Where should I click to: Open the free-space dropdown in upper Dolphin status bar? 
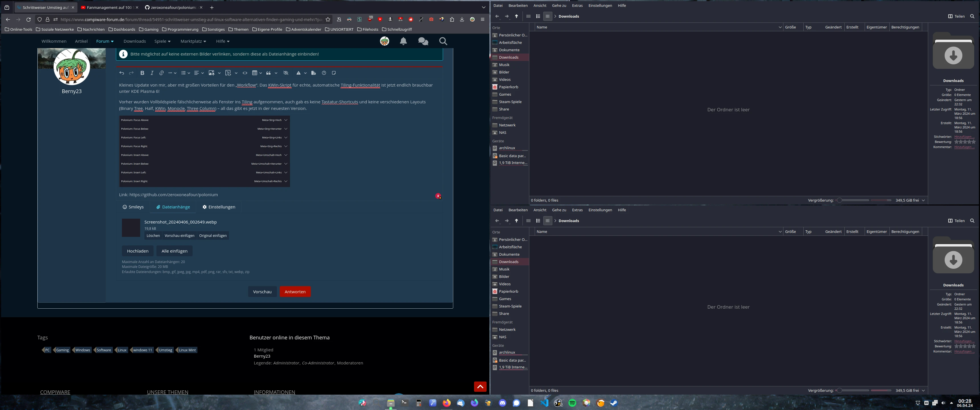pyautogui.click(x=923, y=200)
